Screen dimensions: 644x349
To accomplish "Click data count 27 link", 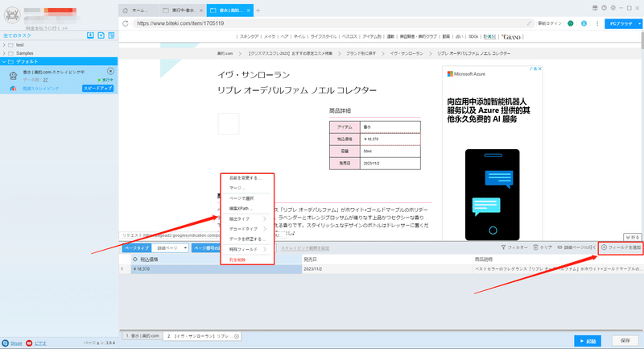I will tap(45, 80).
